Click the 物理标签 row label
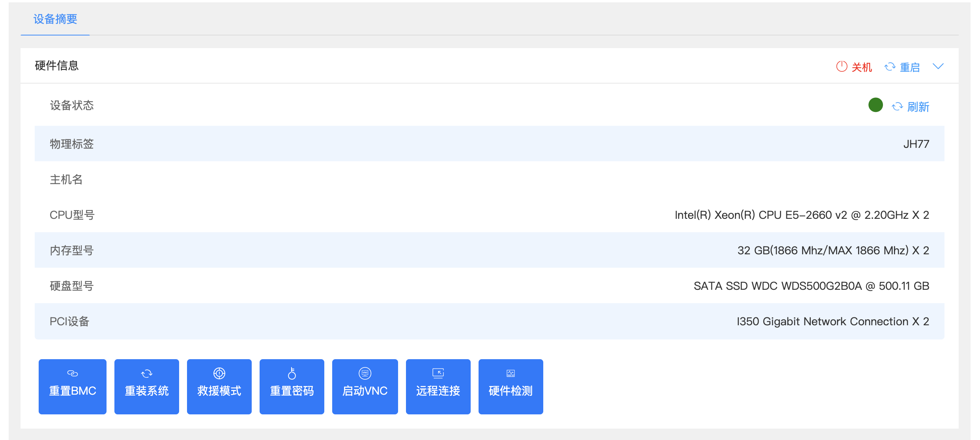 click(72, 144)
